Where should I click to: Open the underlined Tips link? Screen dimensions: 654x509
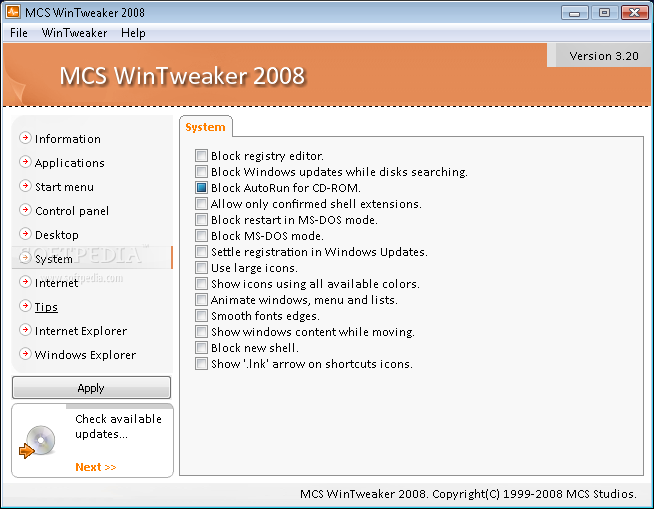[46, 307]
